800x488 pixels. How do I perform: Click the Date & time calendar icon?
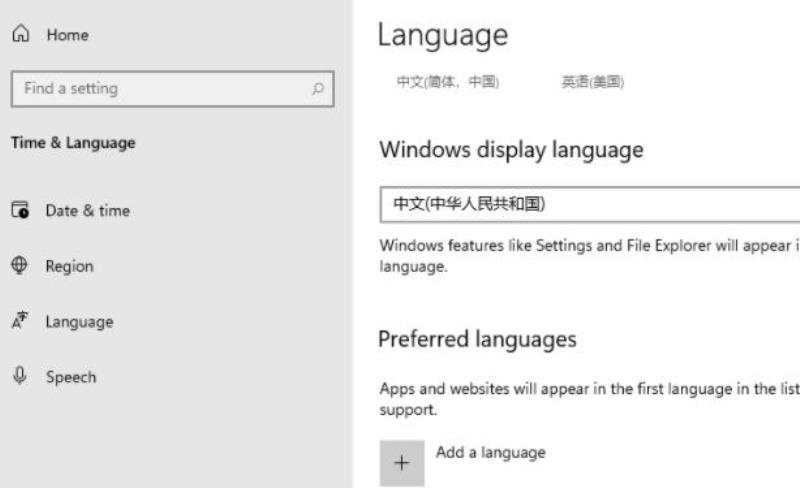pyautogui.click(x=20, y=210)
